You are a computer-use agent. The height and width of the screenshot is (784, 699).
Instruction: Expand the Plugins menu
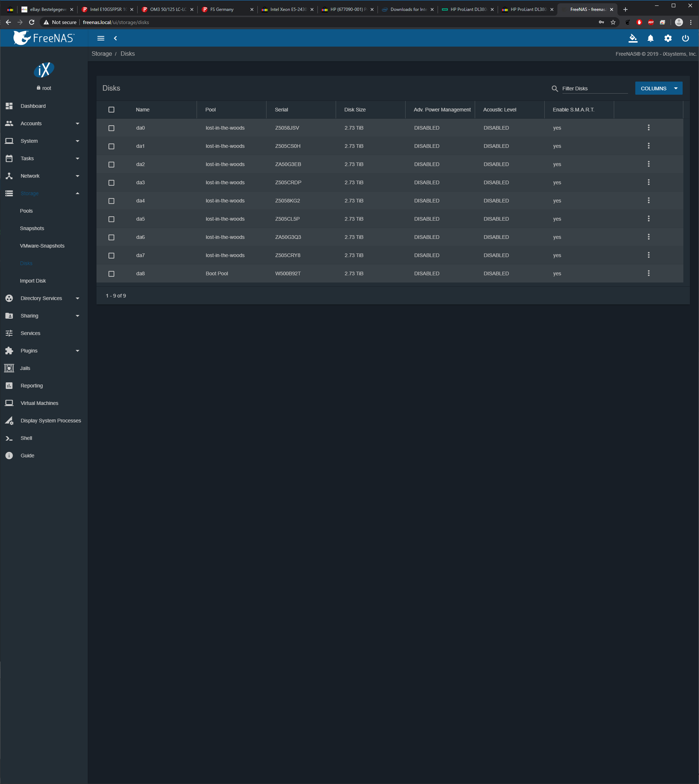click(44, 351)
